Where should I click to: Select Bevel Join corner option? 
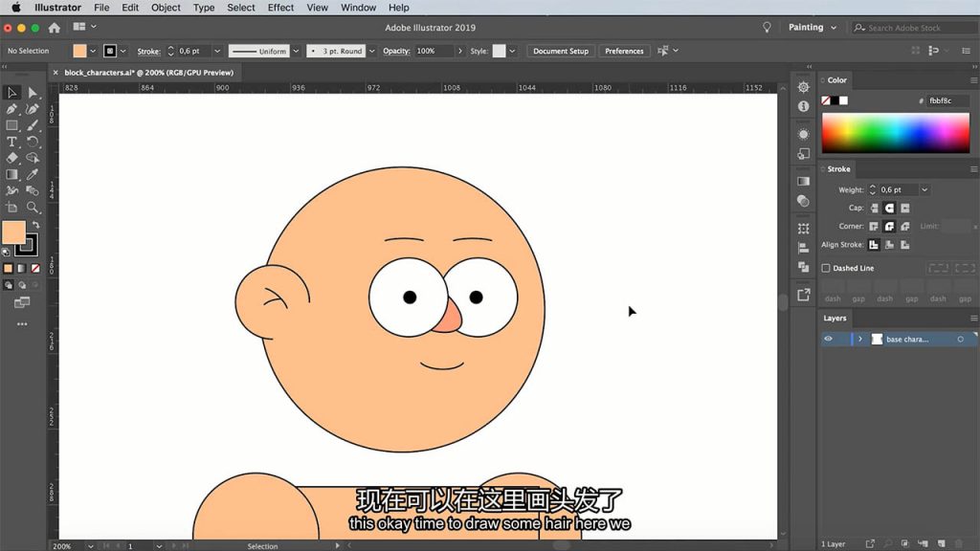tap(905, 226)
